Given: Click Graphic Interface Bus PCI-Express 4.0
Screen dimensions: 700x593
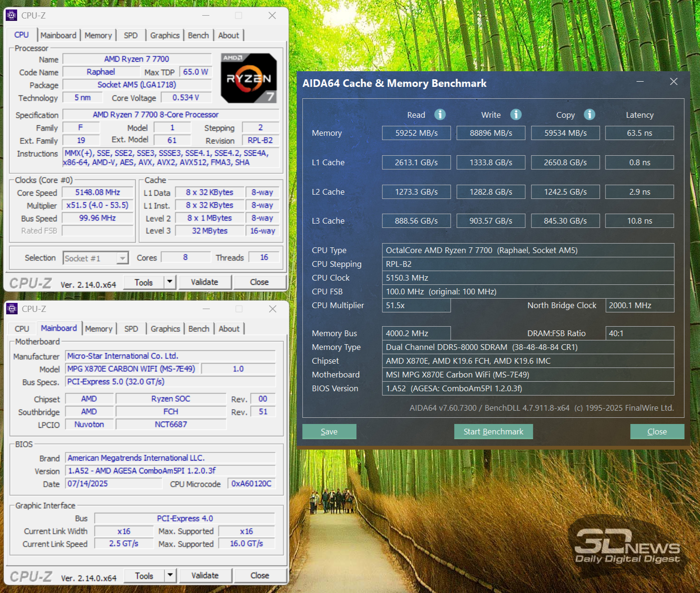Looking at the screenshot, I should (x=185, y=518).
